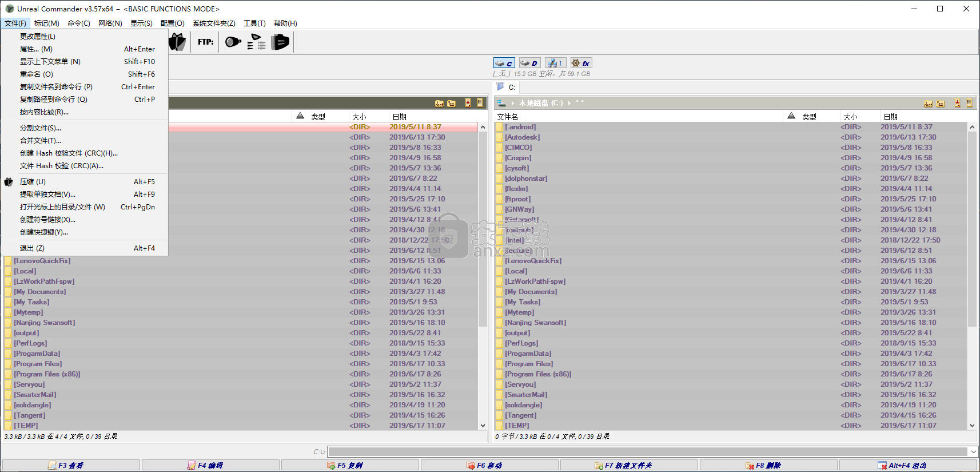Switch right panel to drive D
This screenshot has width=980, height=472.
point(529,64)
